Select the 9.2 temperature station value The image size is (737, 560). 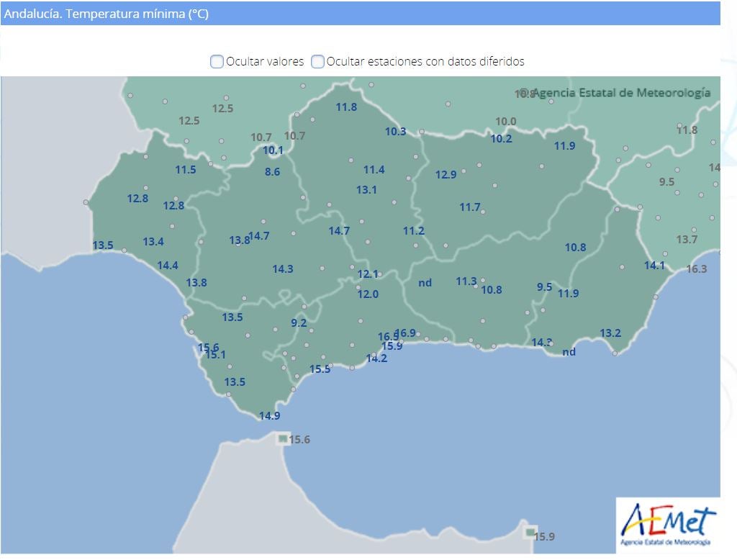pyautogui.click(x=299, y=323)
